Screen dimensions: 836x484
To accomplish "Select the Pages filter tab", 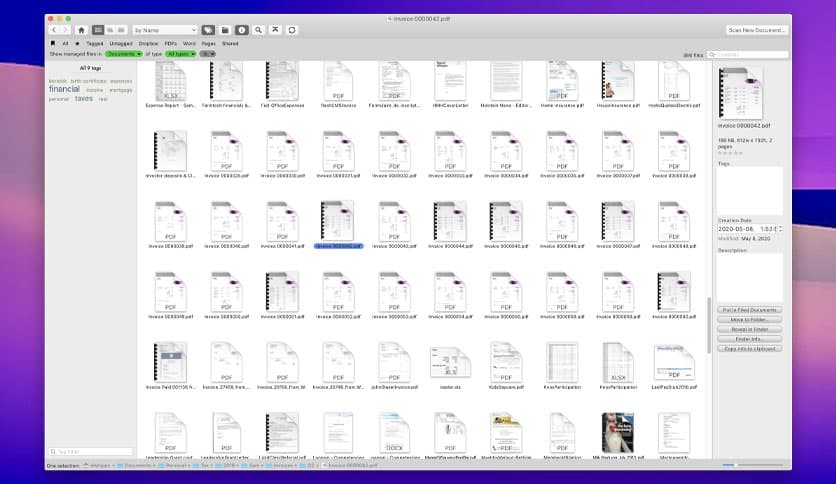I will 208,44.
